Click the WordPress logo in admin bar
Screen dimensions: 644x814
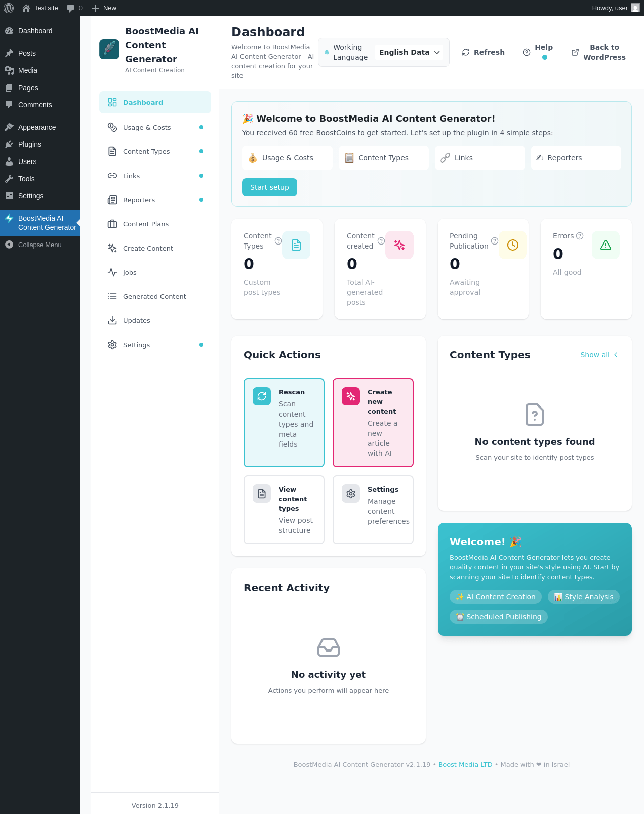tap(9, 8)
